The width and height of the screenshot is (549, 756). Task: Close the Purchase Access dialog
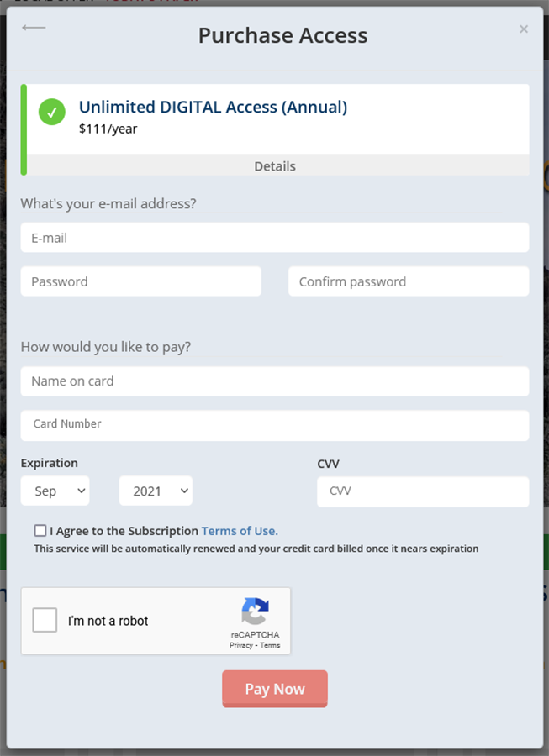click(x=524, y=29)
